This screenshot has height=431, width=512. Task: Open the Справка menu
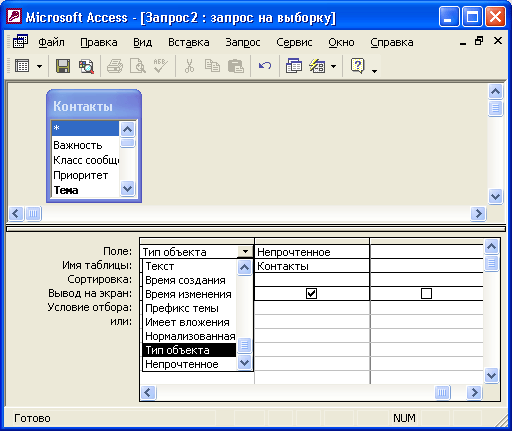pos(392,42)
